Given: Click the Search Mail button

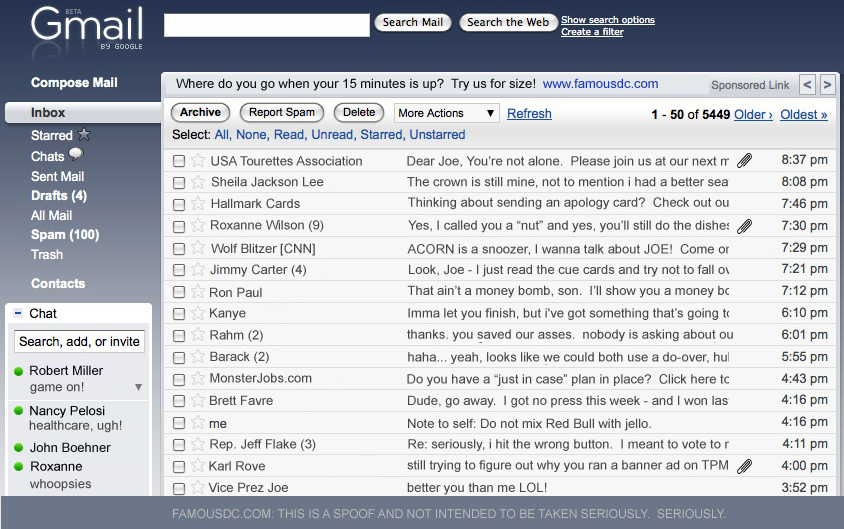Looking at the screenshot, I should tap(413, 22).
